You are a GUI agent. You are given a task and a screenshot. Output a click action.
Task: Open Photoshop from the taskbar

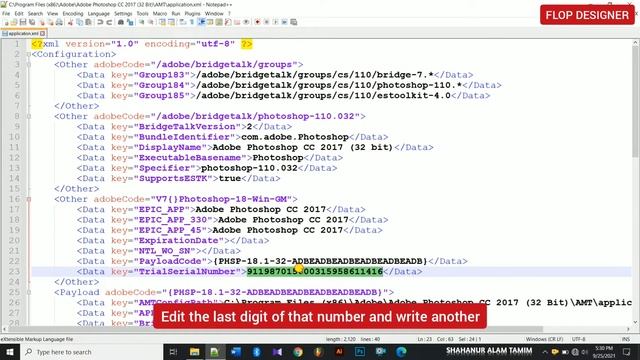360,352
